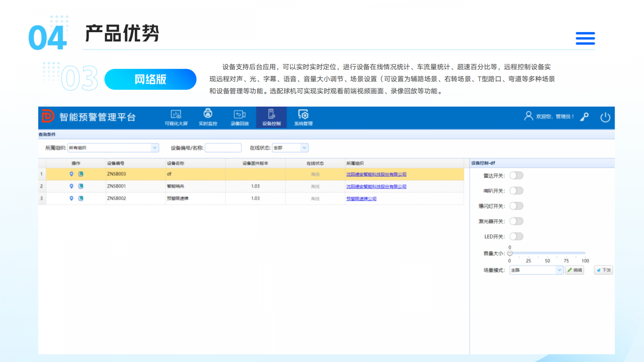Click device name 预警限速牌
Screen dimensions: 644x362
(178, 198)
